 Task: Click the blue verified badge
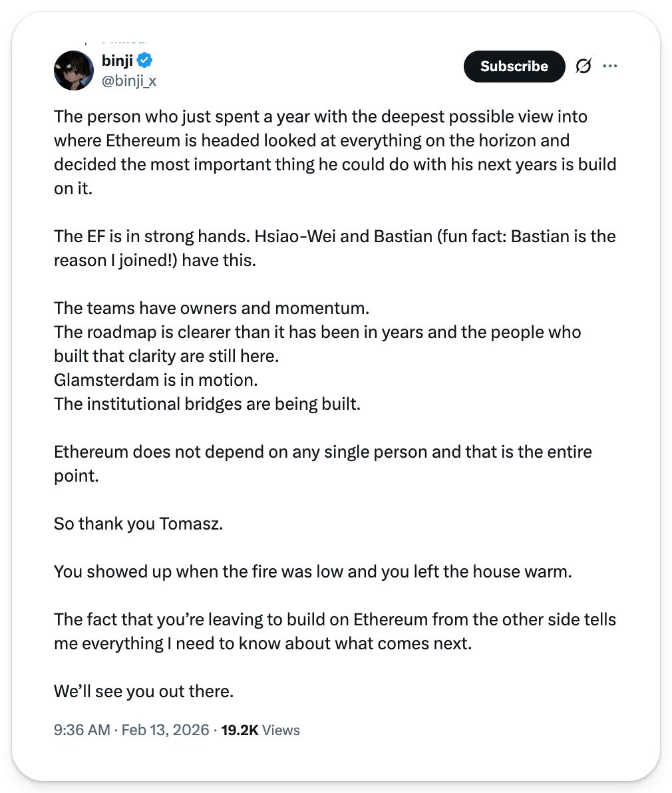tap(145, 61)
